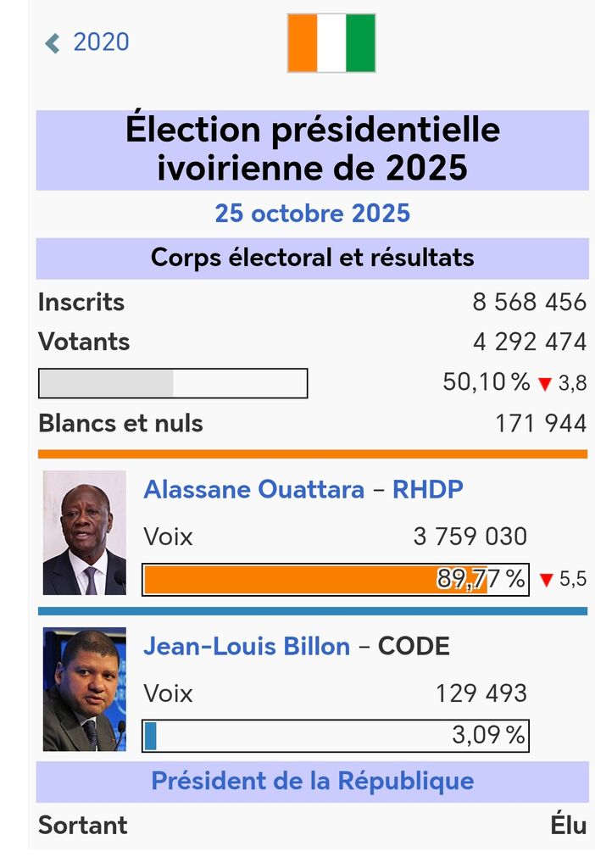595x868 pixels.
Task: Click the Ivory Coast flag image
Action: pos(331,42)
